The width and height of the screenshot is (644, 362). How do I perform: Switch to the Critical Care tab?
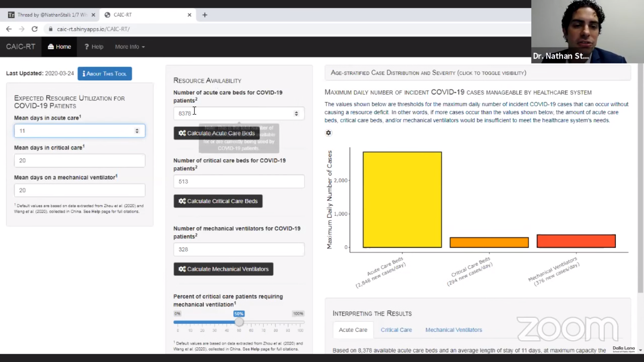(x=396, y=330)
